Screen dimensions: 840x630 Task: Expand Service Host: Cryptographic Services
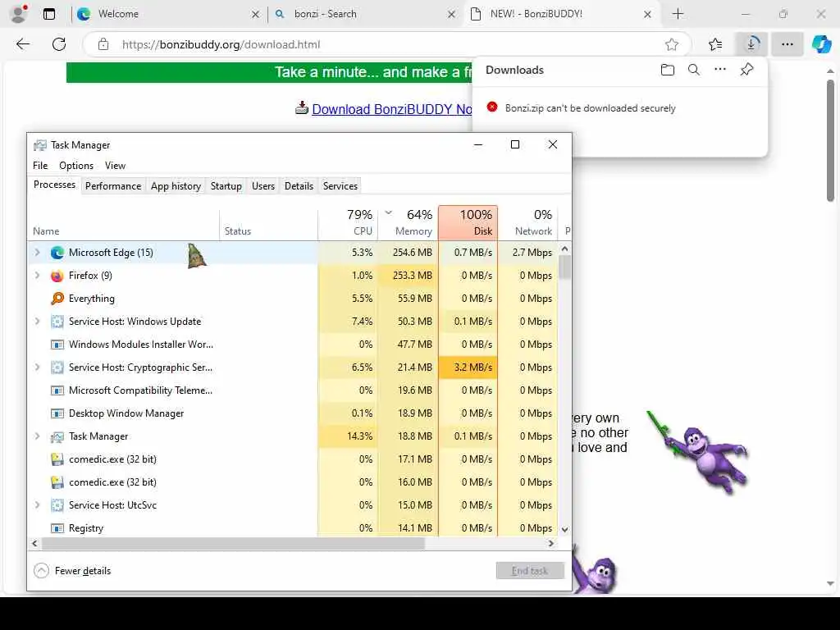coord(37,367)
